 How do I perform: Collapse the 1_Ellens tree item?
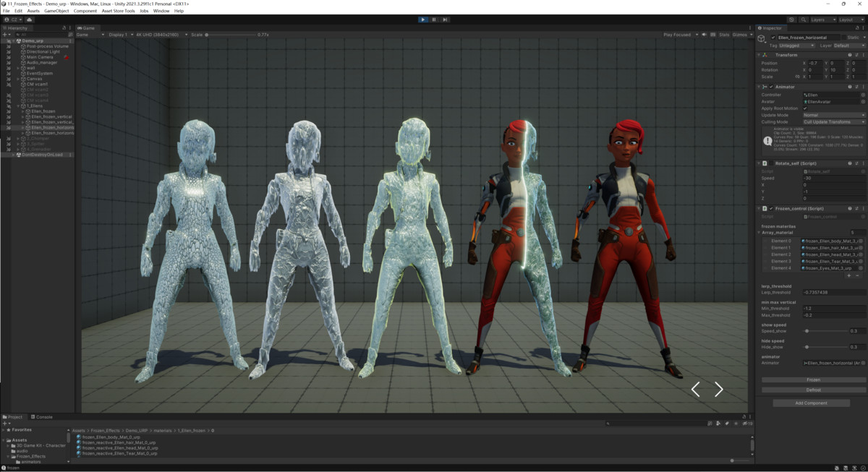(x=19, y=106)
